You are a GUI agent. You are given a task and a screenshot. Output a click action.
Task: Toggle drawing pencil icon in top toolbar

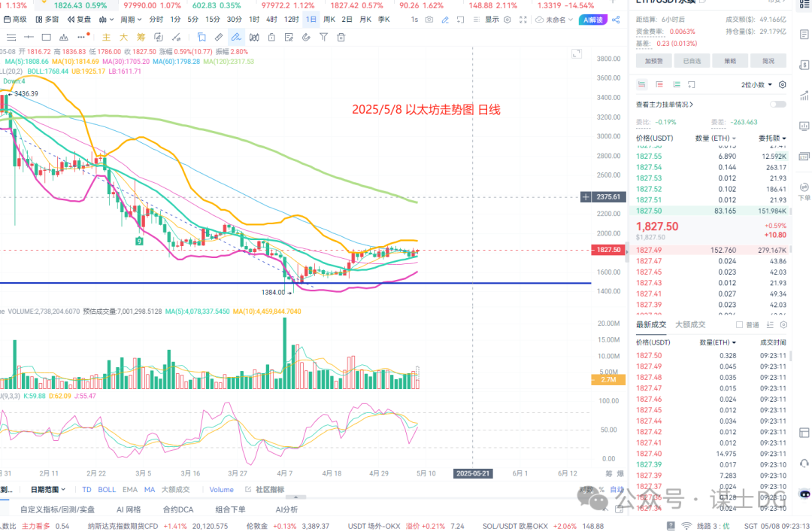(445, 19)
